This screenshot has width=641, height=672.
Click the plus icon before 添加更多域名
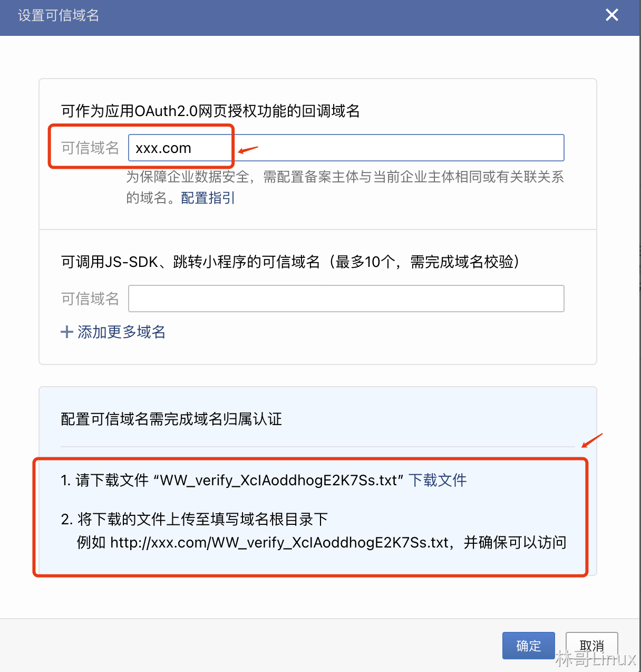click(66, 332)
